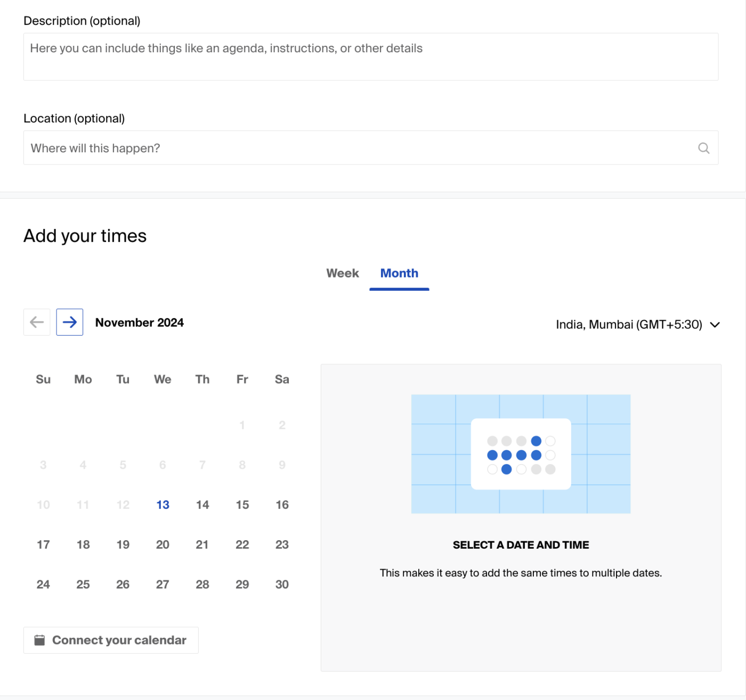This screenshot has height=700, width=746.
Task: Click the search icon in Location field
Action: pos(703,148)
